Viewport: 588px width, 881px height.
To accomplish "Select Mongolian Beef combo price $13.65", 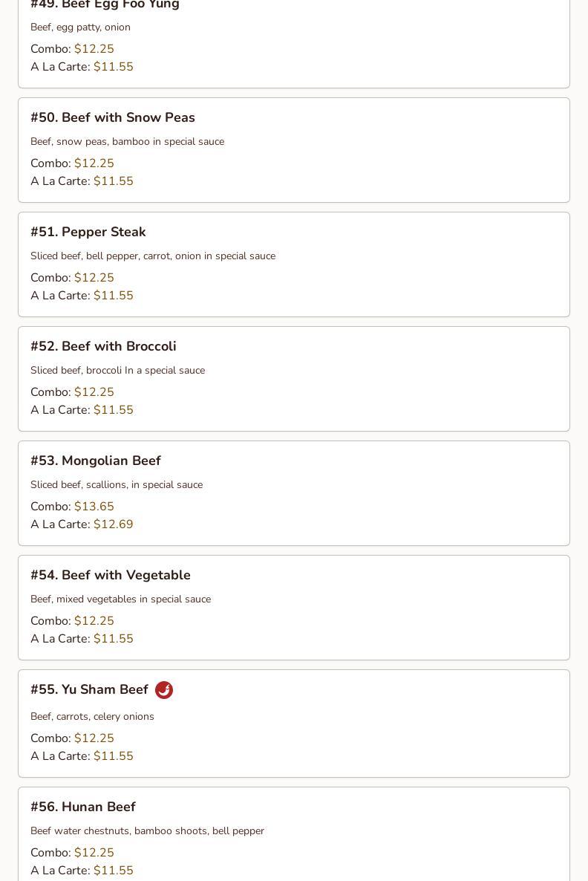I will pyautogui.click(x=94, y=506).
